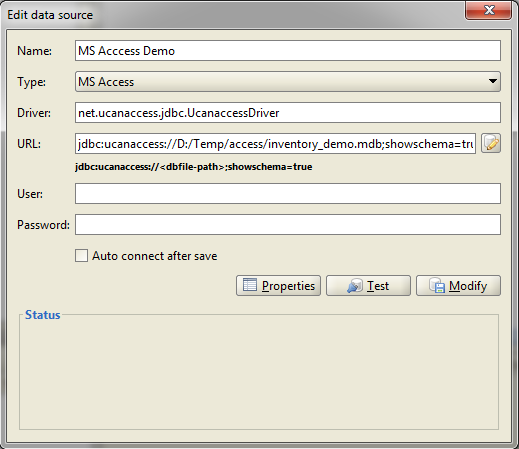Open the Type dropdown arrow
The image size is (519, 449).
(x=493, y=81)
